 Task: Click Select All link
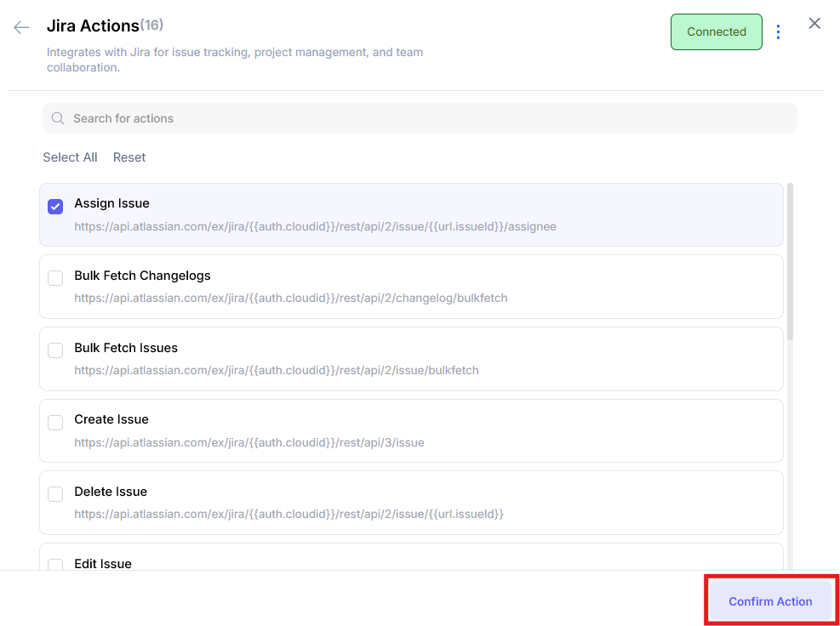70,157
